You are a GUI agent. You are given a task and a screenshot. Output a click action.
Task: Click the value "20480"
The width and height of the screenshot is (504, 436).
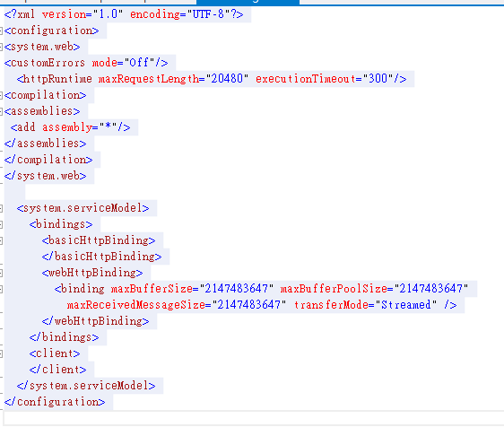pos(227,79)
